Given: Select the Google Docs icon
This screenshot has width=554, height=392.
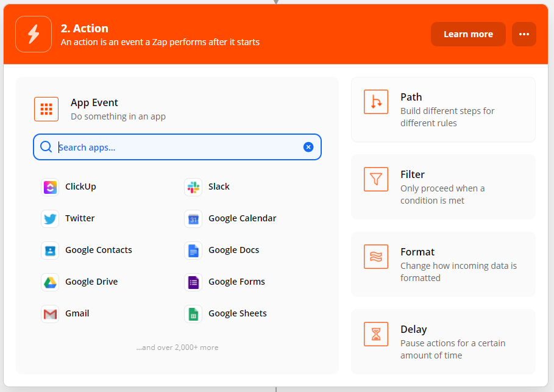Looking at the screenshot, I should click(193, 251).
